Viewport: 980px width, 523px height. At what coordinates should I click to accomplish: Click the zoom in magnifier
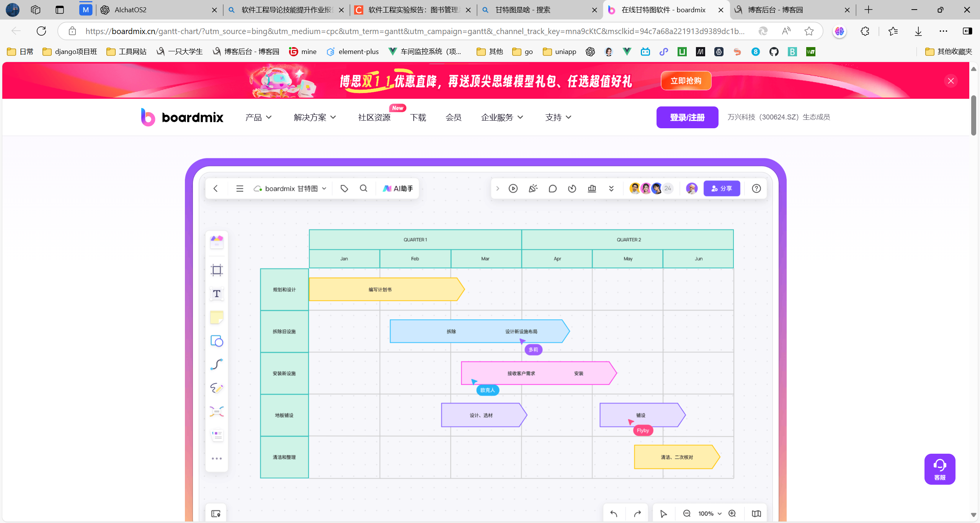click(x=732, y=513)
